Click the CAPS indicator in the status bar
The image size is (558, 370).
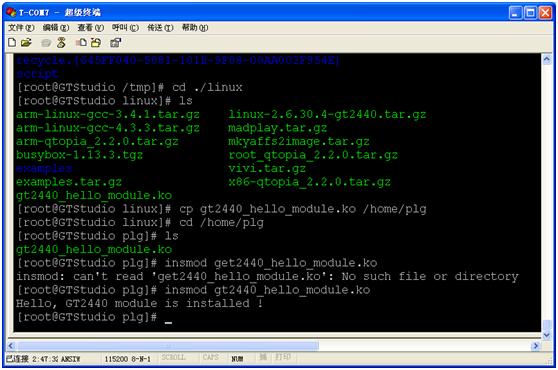coord(211,357)
